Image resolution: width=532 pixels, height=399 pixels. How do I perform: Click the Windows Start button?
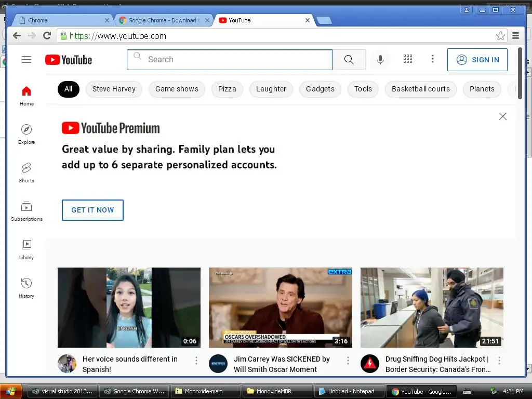point(11,391)
